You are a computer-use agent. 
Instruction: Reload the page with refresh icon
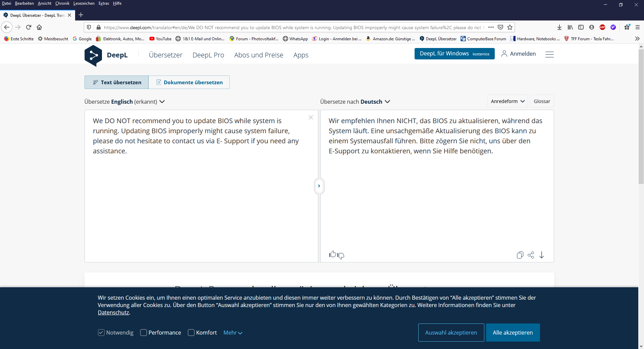29,27
